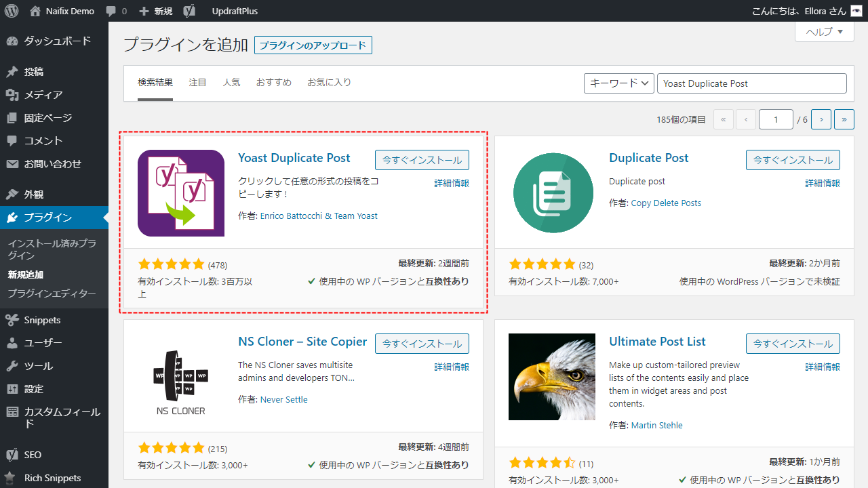The width and height of the screenshot is (868, 488).
Task: Click the NS Cloner plugin logo
Action: pyautogui.click(x=181, y=383)
